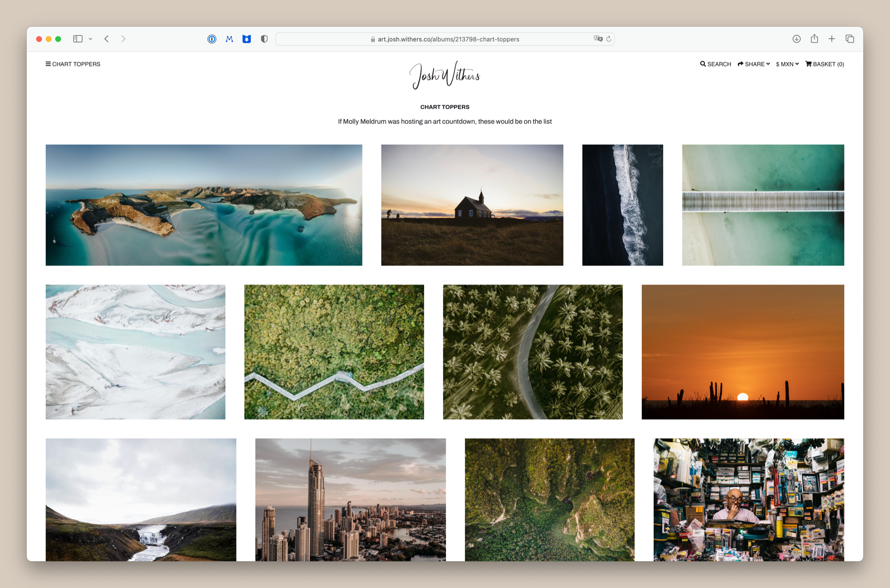Click the address bar URL field
The height and width of the screenshot is (588, 890).
(x=448, y=39)
